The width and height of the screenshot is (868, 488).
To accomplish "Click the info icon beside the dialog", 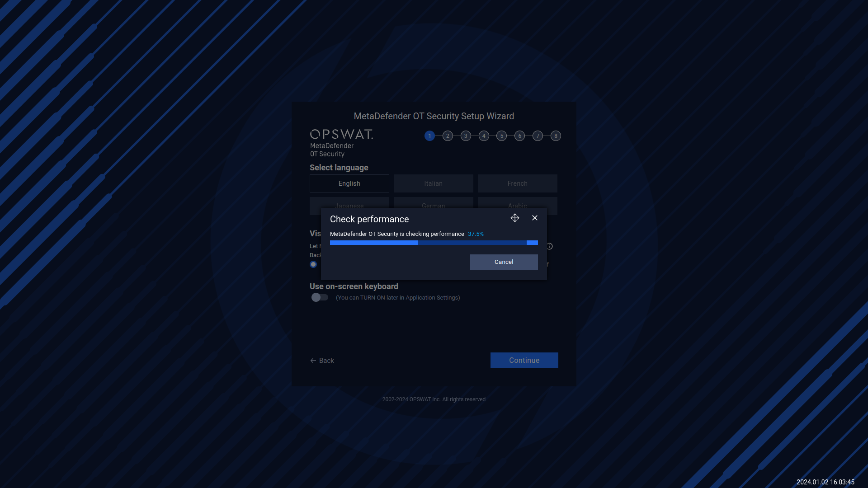I will (549, 246).
